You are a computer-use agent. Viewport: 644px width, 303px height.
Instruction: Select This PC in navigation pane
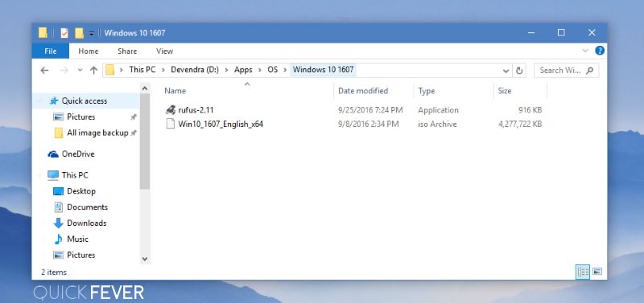tap(75, 175)
